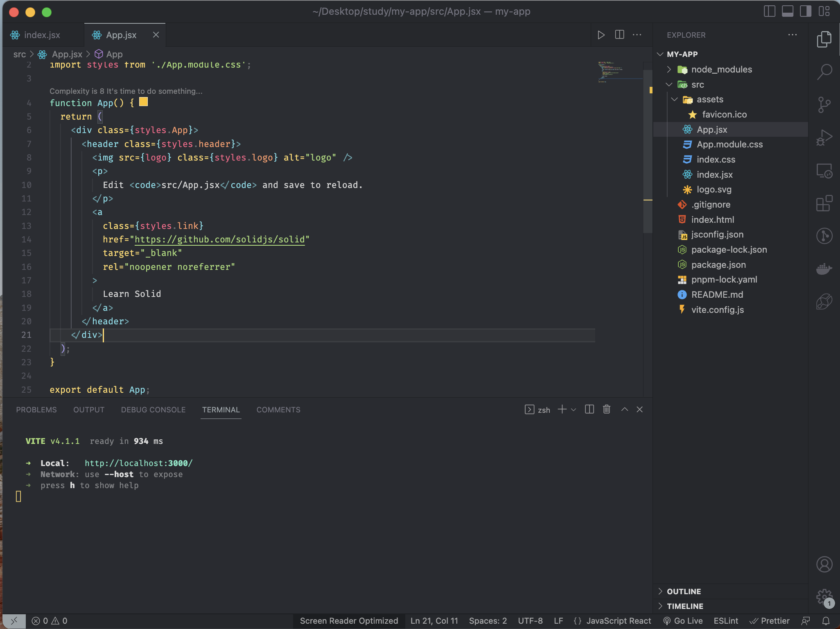Open the localhost:3000 link in terminal

pos(138,463)
